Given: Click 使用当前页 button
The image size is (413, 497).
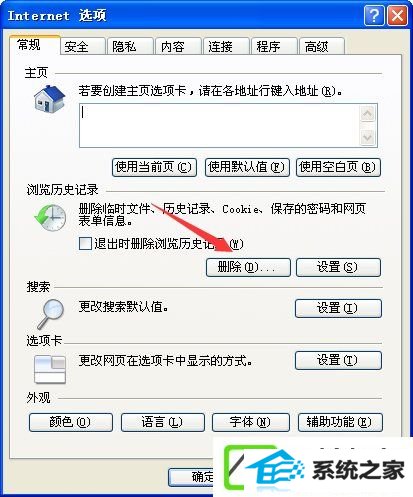Looking at the screenshot, I should click(154, 167).
